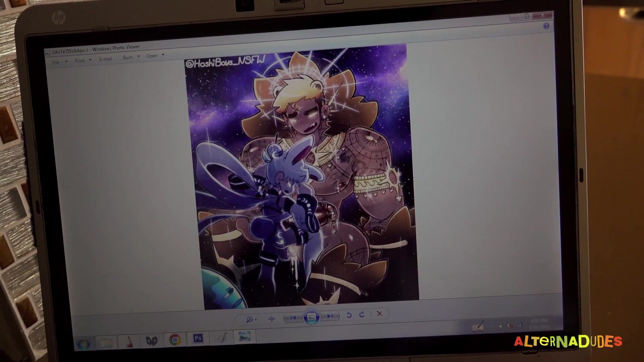Open the Photo Viewer help icon

[x=546, y=26]
